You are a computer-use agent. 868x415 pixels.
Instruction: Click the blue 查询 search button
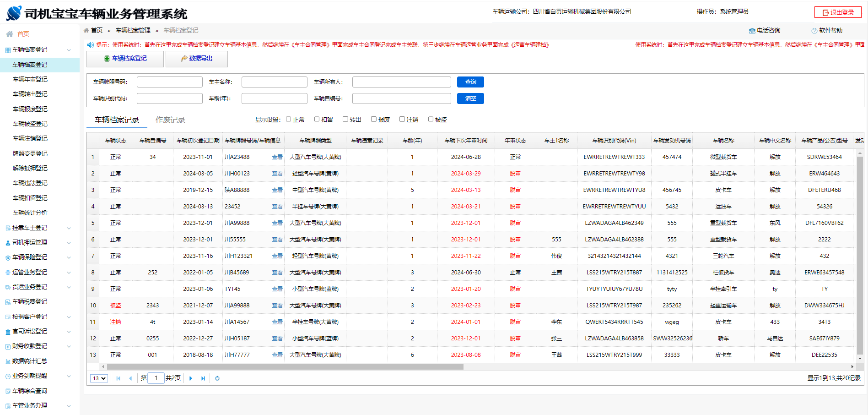[x=470, y=82]
